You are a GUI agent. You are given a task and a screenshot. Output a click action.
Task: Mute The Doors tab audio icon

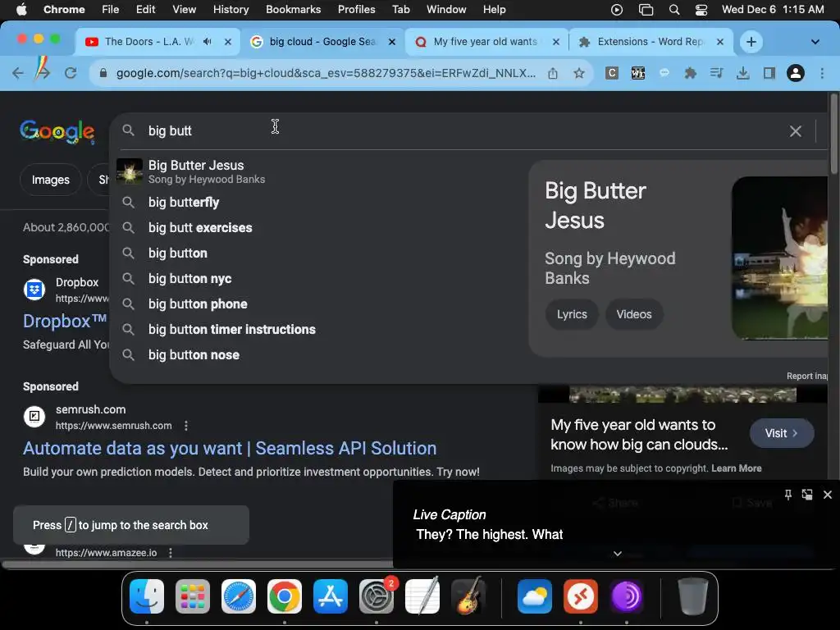pyautogui.click(x=208, y=42)
